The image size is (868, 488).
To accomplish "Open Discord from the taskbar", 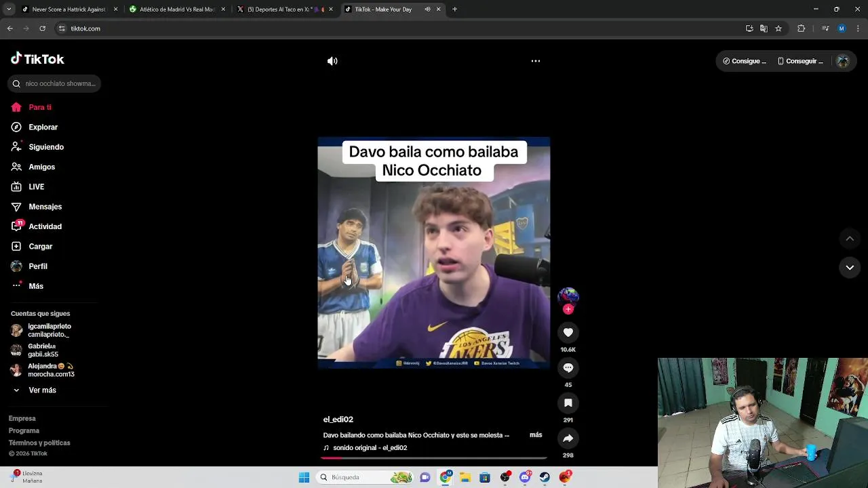I will pyautogui.click(x=525, y=477).
